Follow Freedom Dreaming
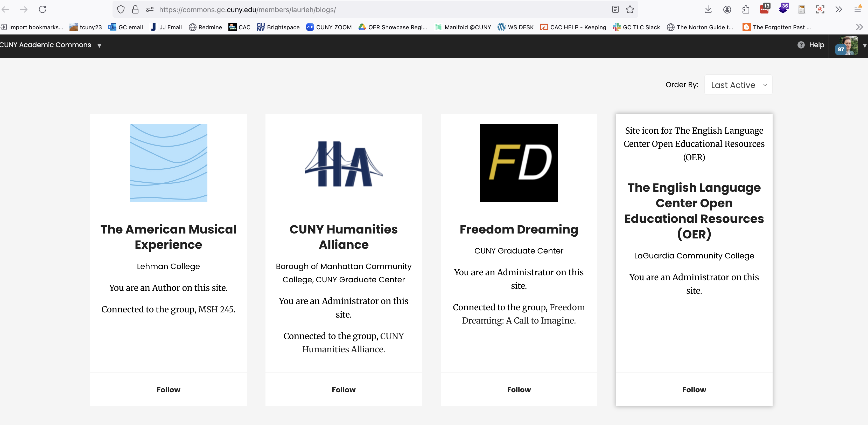 519,390
